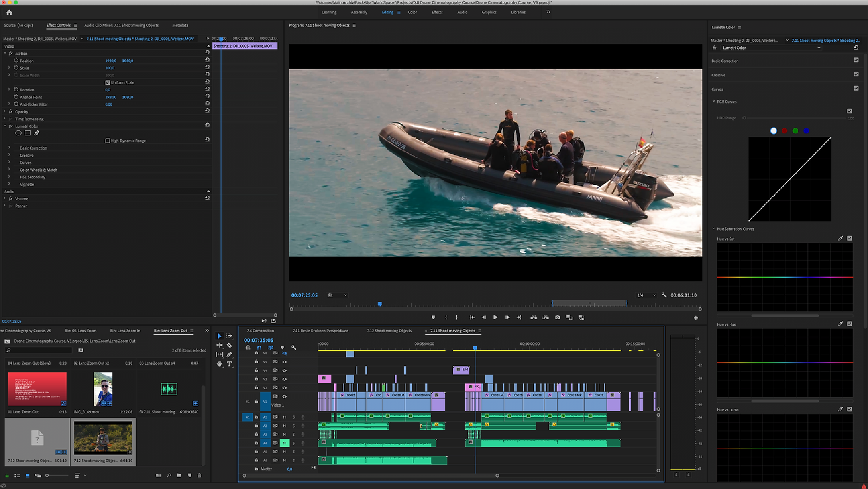
Task: Open timeline wrench display settings
Action: coord(294,348)
